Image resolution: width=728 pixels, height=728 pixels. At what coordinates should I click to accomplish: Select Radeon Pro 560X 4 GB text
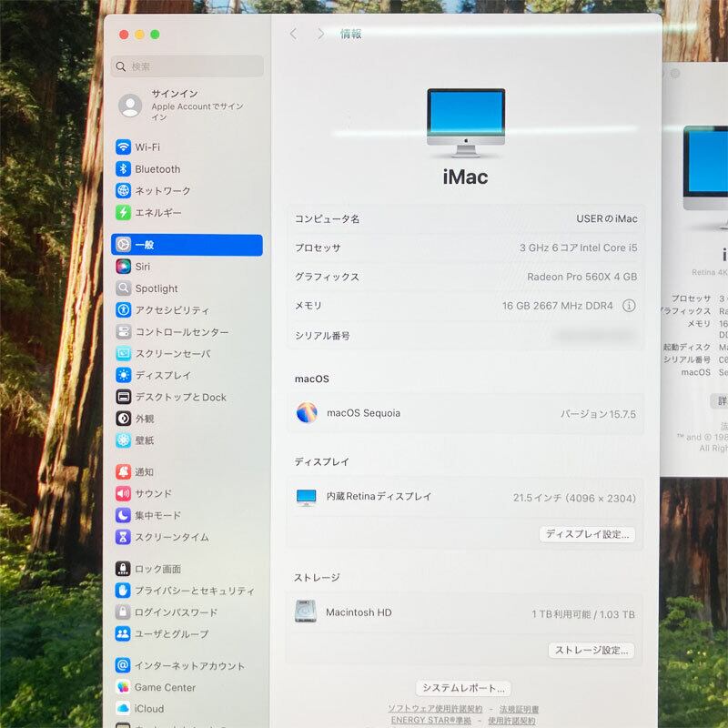click(x=581, y=277)
